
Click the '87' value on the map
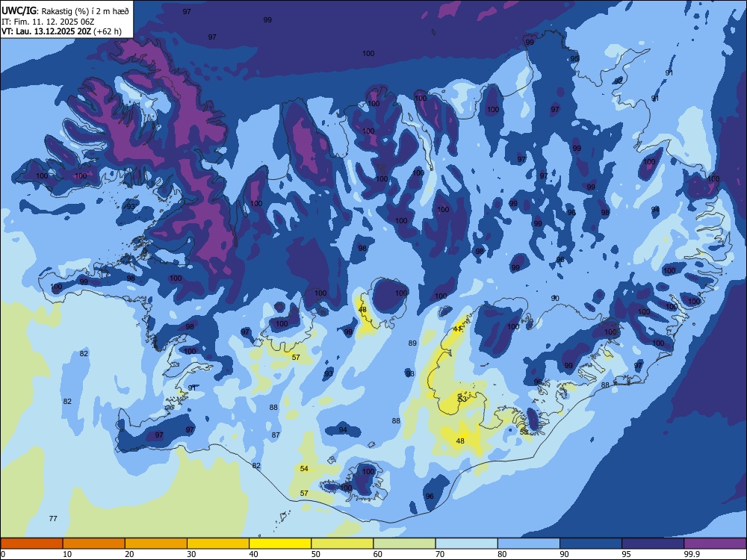pyautogui.click(x=276, y=435)
